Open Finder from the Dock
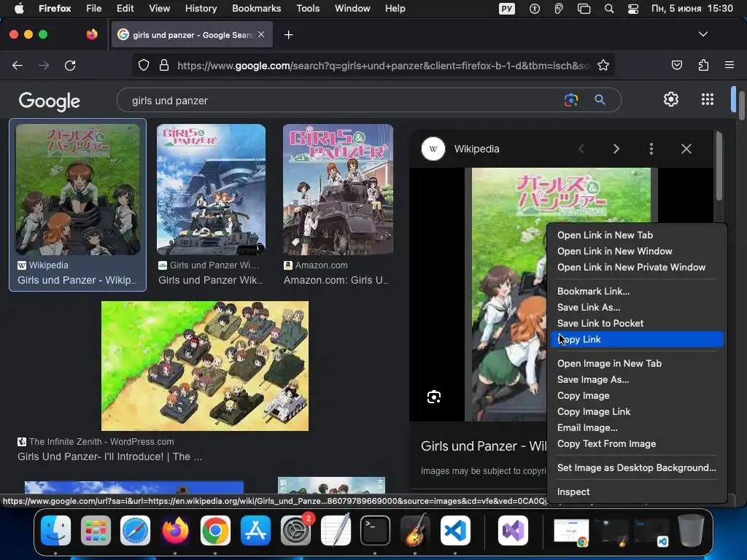The image size is (747, 560). pyautogui.click(x=56, y=530)
